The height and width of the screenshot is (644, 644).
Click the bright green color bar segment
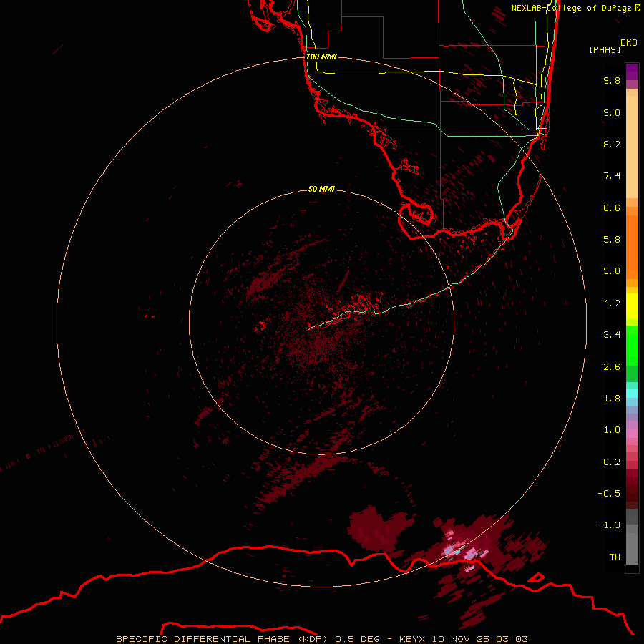(x=632, y=345)
